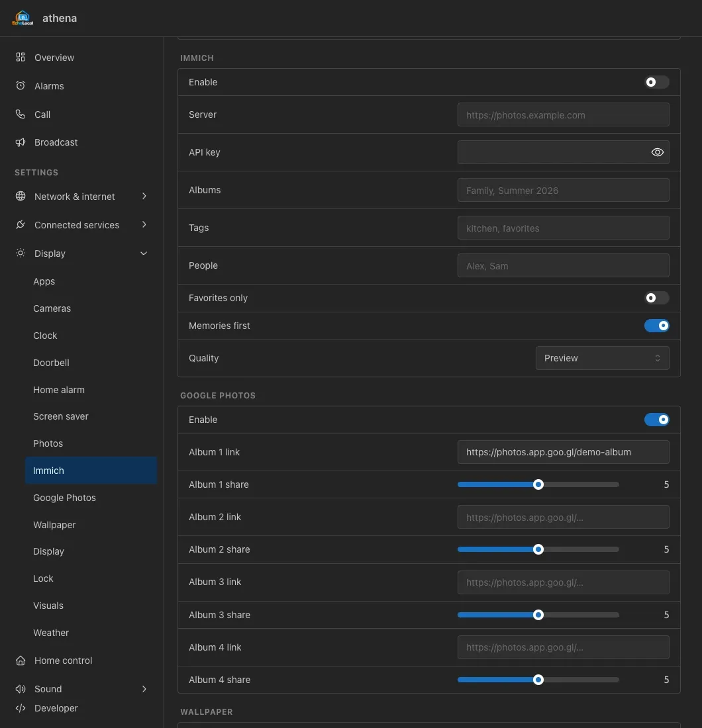This screenshot has width=702, height=728.
Task: Click the Home control house icon
Action: pyautogui.click(x=21, y=660)
